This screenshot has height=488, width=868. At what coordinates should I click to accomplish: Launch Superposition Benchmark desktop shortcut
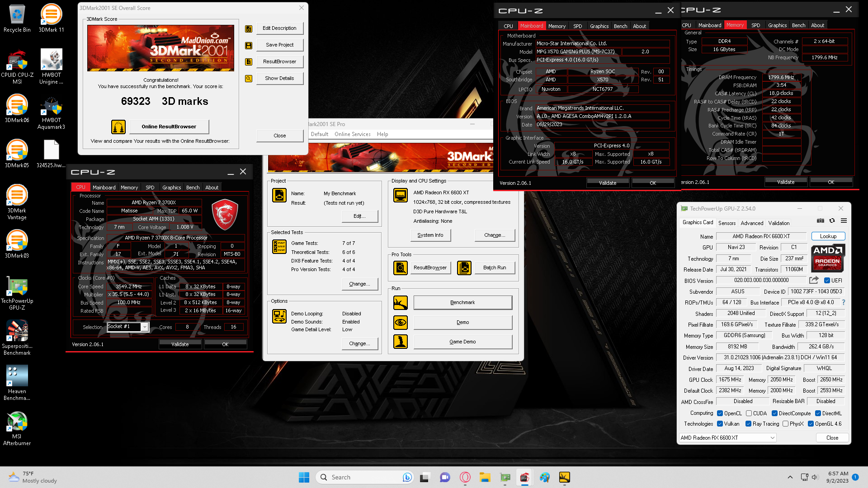click(x=17, y=338)
